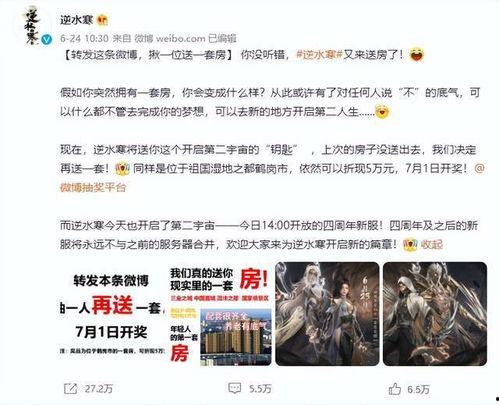View game poster with woman character

(x=327, y=314)
